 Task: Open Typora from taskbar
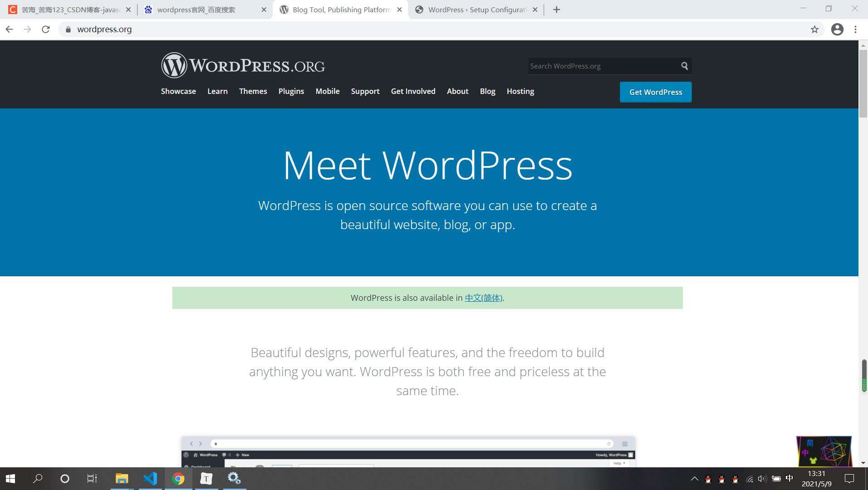pyautogui.click(x=206, y=479)
